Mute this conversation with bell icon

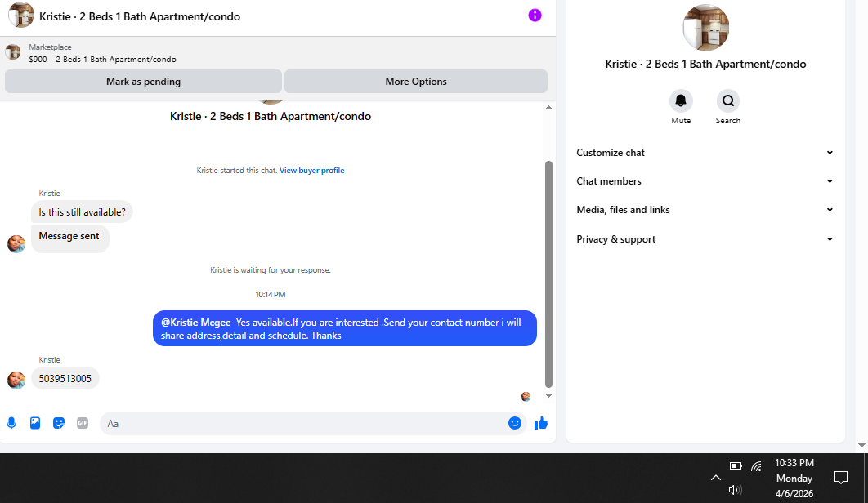681,100
